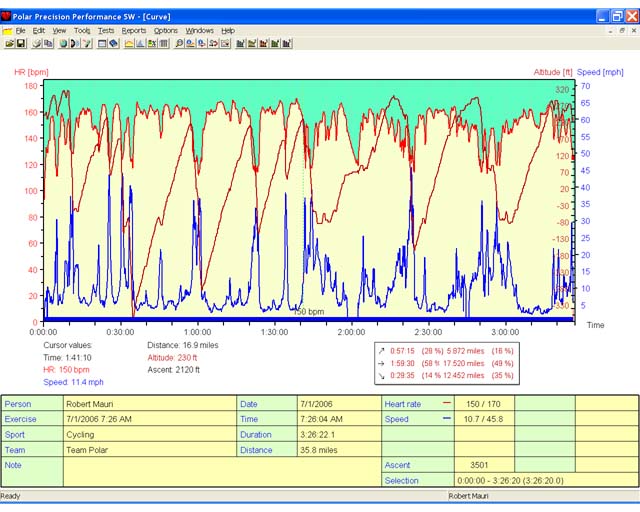The width and height of the screenshot is (640, 512).
Task: Click the uphill summary row '0:57:15'
Action: point(446,351)
